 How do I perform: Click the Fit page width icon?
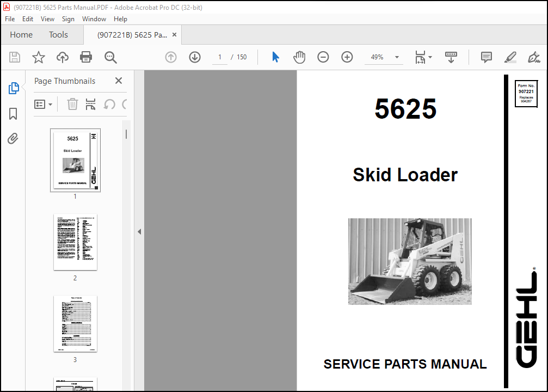pos(420,57)
